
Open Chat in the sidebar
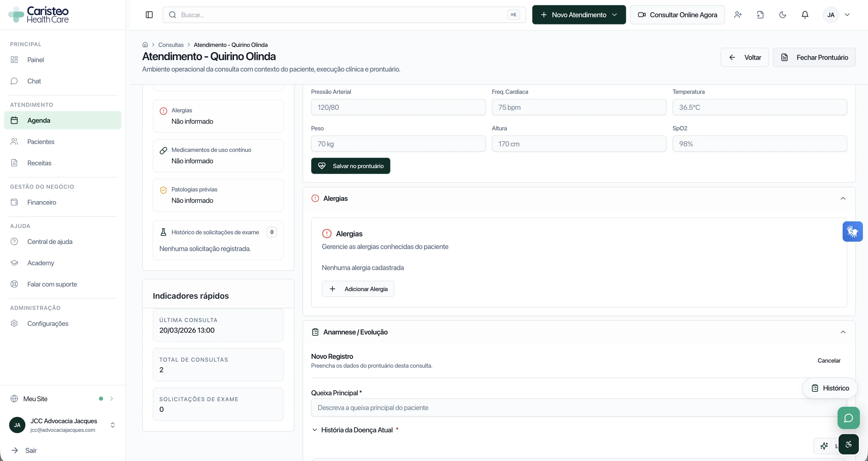[63, 81]
